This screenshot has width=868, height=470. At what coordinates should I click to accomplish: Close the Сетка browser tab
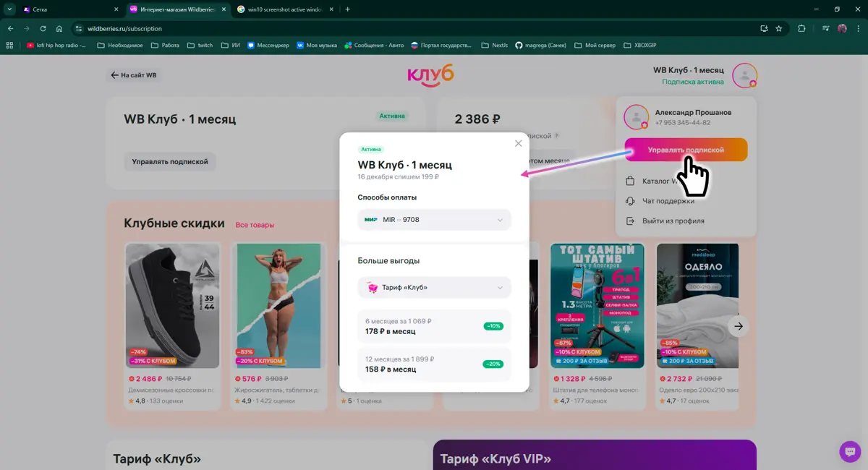pos(116,9)
